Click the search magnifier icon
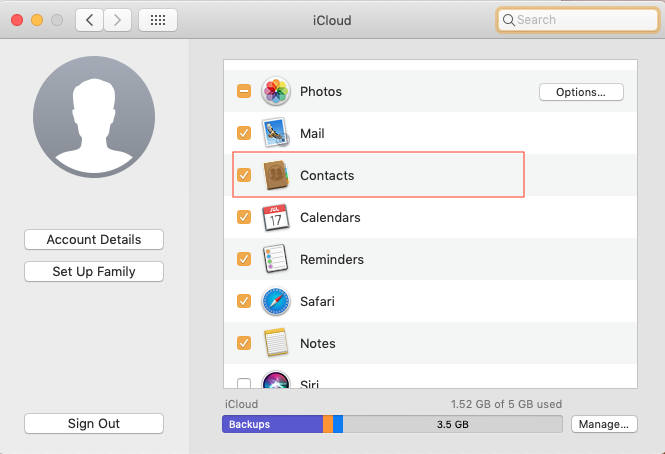The width and height of the screenshot is (665, 454). 509,20
